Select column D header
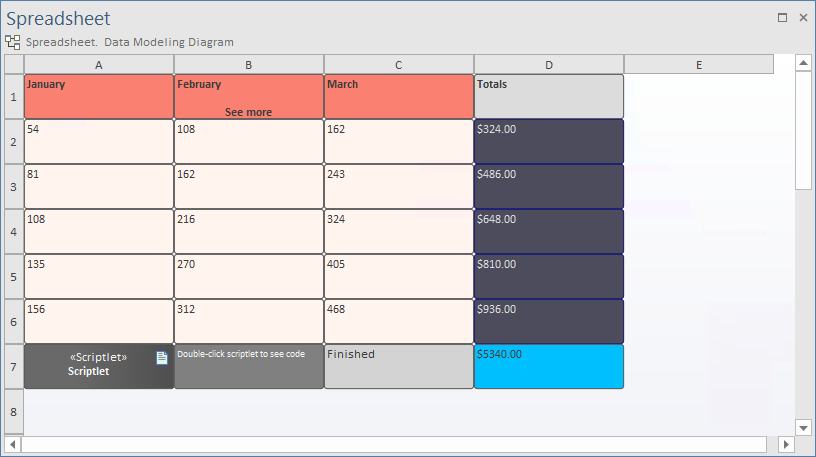The height and width of the screenshot is (457, 816). point(548,65)
